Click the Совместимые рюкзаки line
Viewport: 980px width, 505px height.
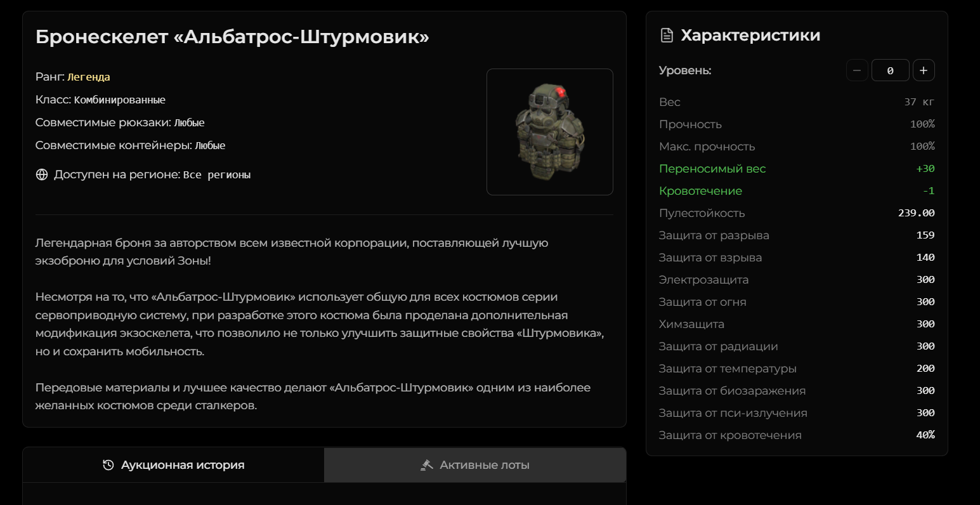tap(120, 122)
